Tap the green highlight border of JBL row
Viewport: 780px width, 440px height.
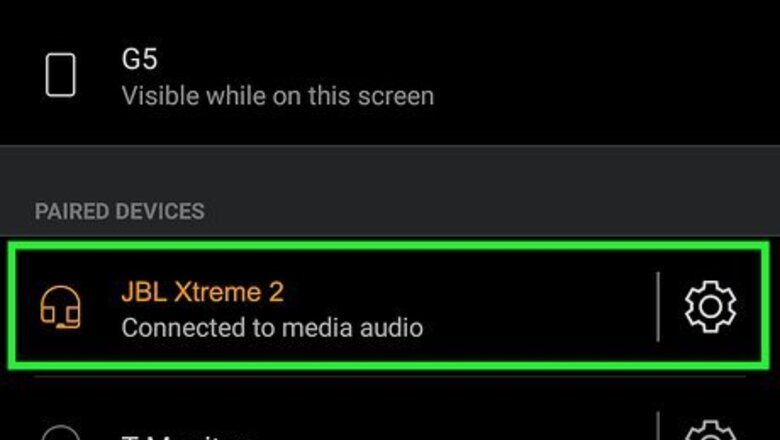point(390,246)
